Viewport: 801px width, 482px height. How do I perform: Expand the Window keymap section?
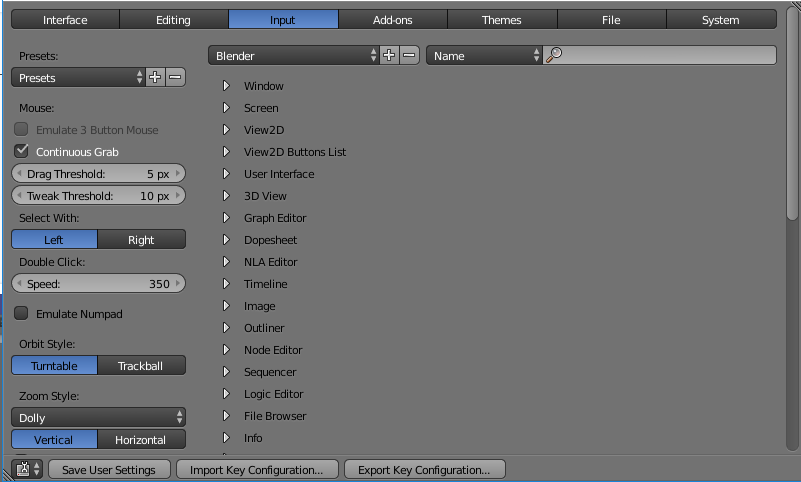coord(226,86)
